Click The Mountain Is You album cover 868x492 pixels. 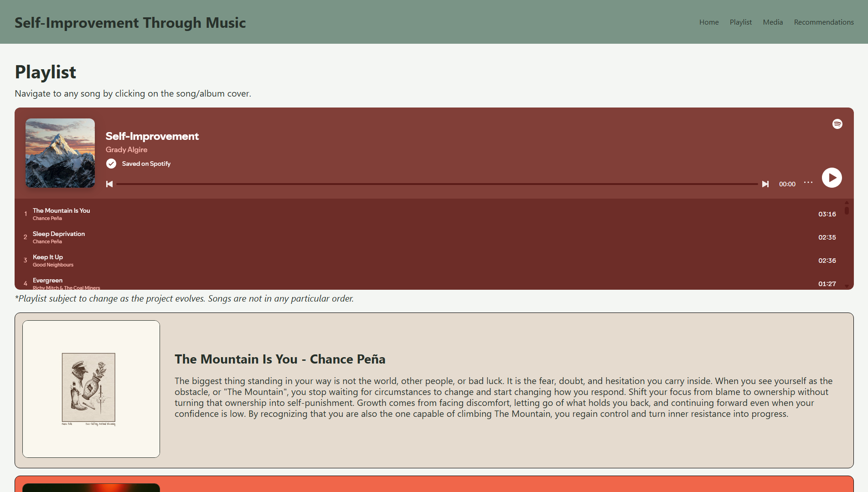pos(91,389)
